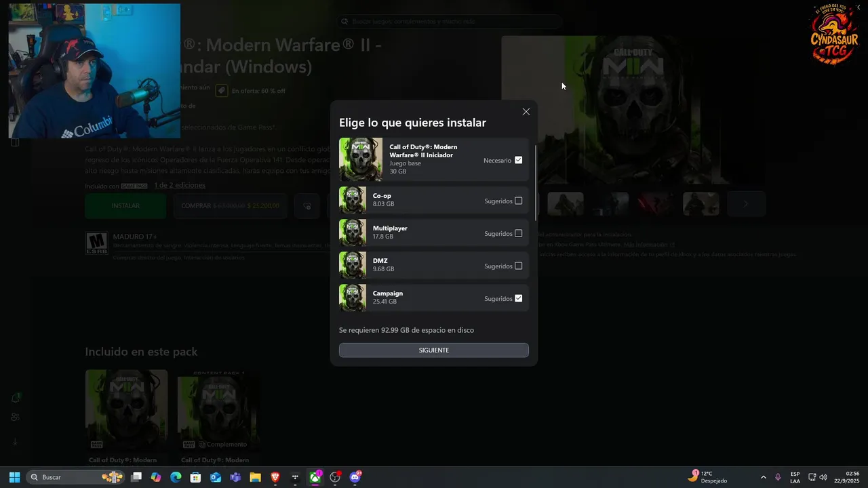The height and width of the screenshot is (488, 868).
Task: Open the Complemento content pack card
Action: pyautogui.click(x=217, y=417)
